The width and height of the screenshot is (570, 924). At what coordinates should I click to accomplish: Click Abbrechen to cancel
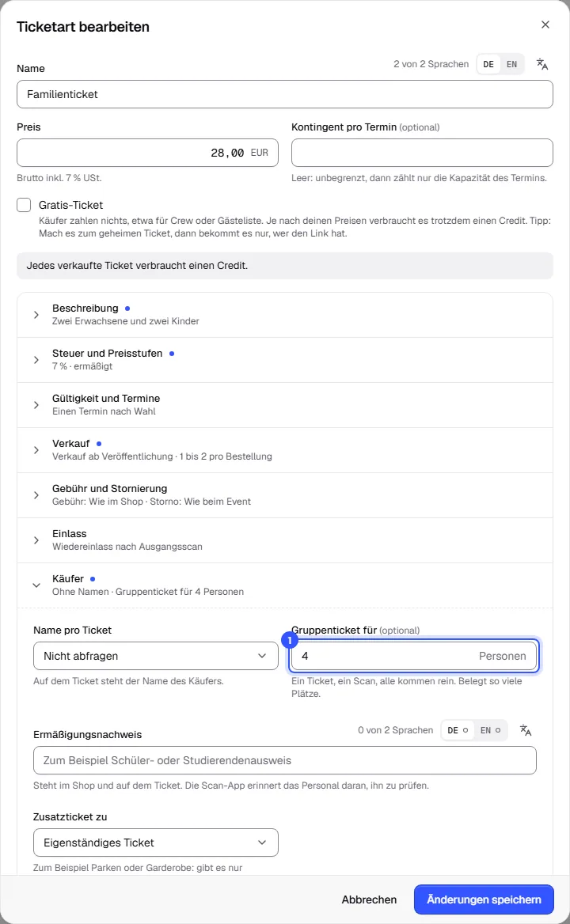point(369,899)
